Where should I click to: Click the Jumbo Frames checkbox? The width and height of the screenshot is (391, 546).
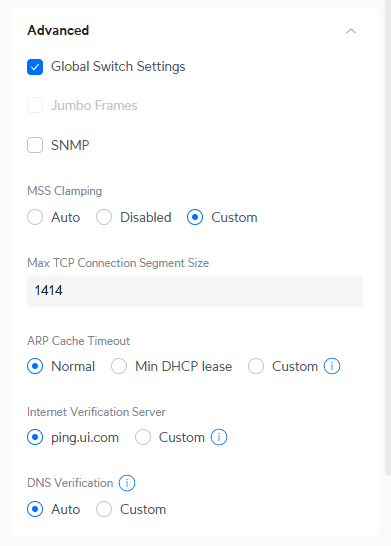coord(35,105)
